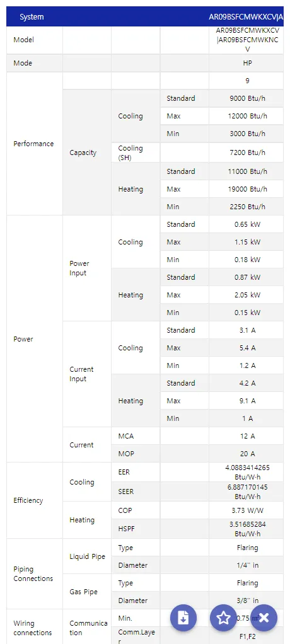This screenshot has width=290, height=644.
Task: Click the Cooling (SH) row label
Action: coord(130,152)
